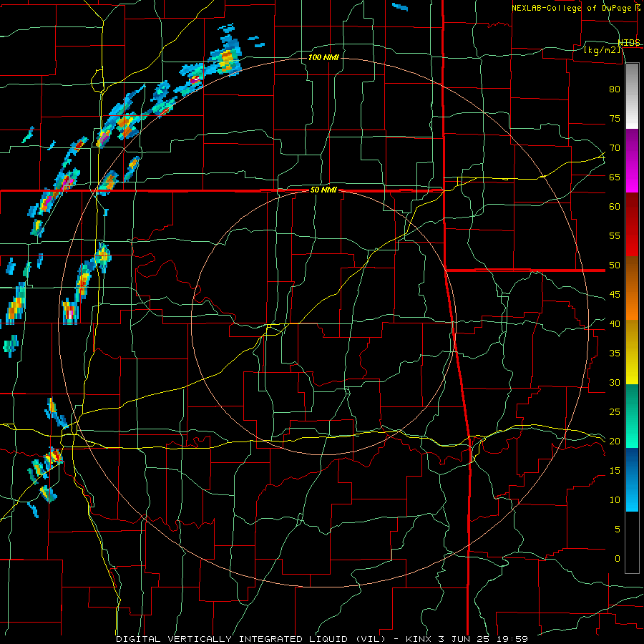Click the 40 value on the legend
The height and width of the screenshot is (644, 644).
point(615,324)
